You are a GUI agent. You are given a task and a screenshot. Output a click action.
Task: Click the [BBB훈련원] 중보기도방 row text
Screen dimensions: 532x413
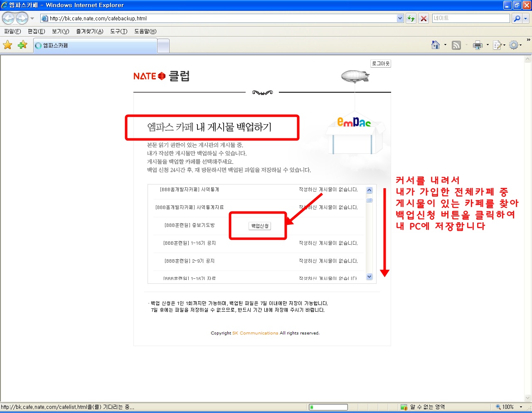coord(190,225)
